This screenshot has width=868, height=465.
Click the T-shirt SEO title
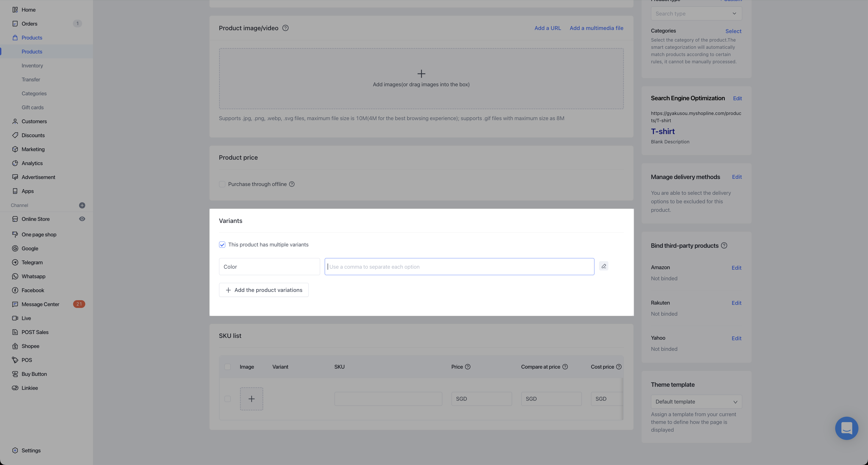(662, 131)
